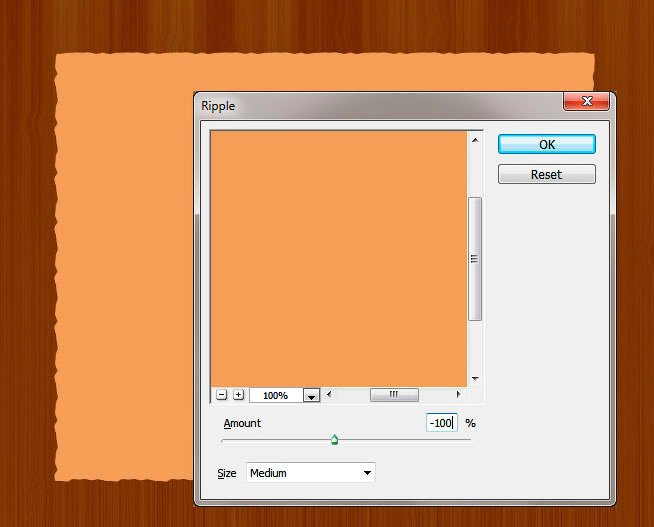Click the vertical scrollbar thumb in preview
The image size is (654, 527).
pyautogui.click(x=475, y=259)
